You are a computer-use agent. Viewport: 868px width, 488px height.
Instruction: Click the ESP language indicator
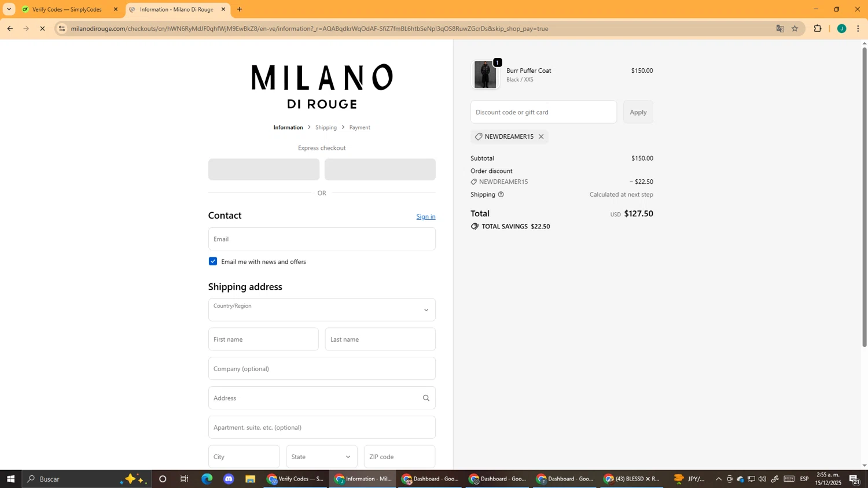[x=804, y=479]
